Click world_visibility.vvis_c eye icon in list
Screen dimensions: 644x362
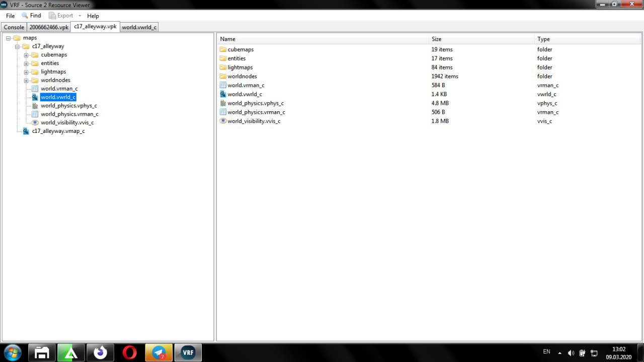[223, 121]
